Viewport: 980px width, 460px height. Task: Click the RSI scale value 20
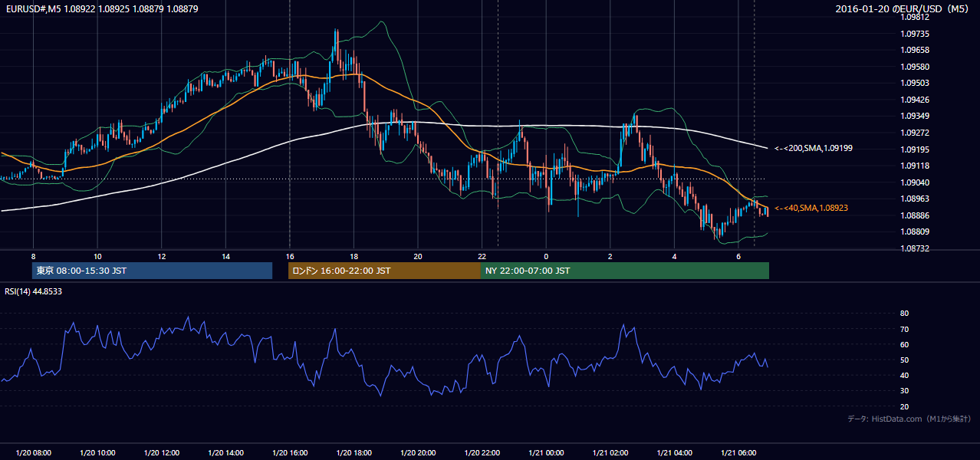click(904, 406)
